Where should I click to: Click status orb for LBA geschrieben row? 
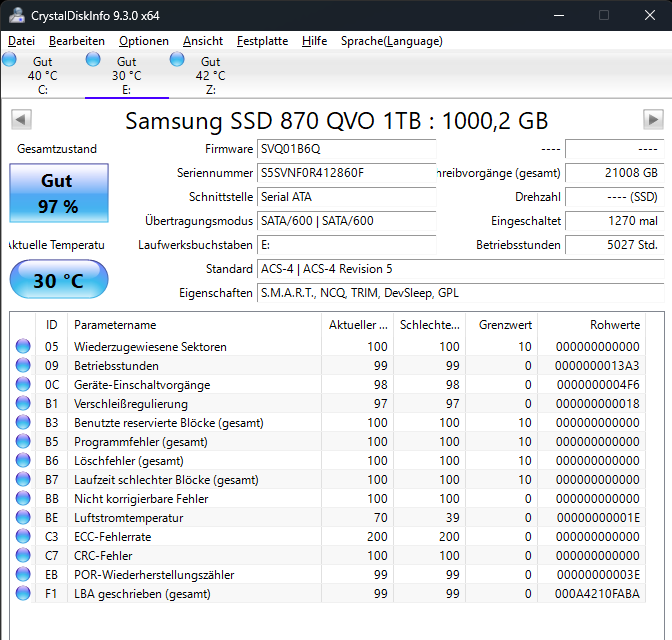point(23,593)
